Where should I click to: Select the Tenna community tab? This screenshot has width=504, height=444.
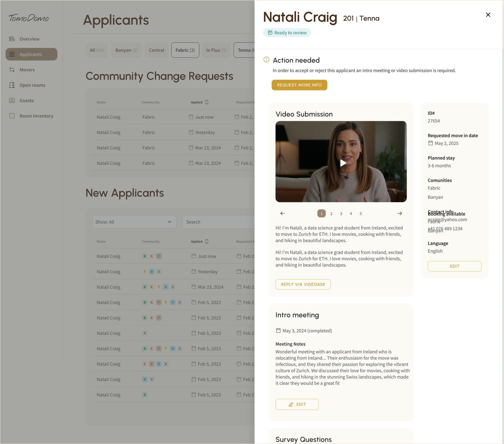click(244, 50)
